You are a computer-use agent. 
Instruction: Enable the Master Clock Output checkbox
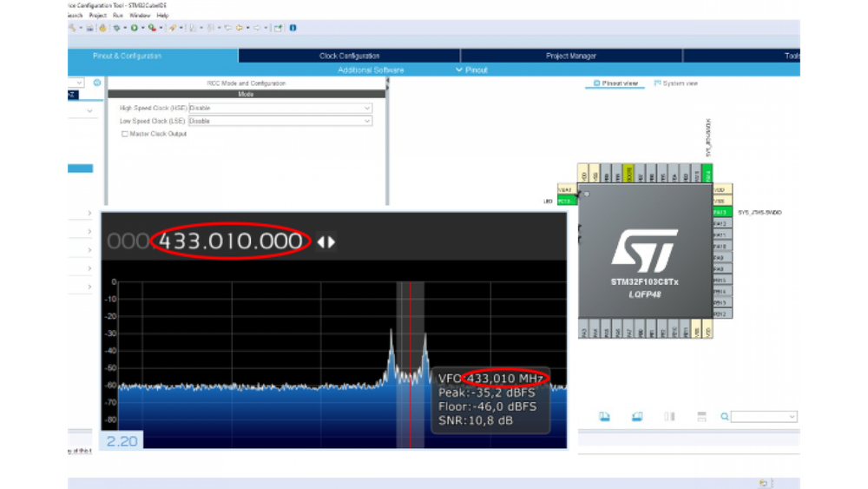tap(125, 134)
